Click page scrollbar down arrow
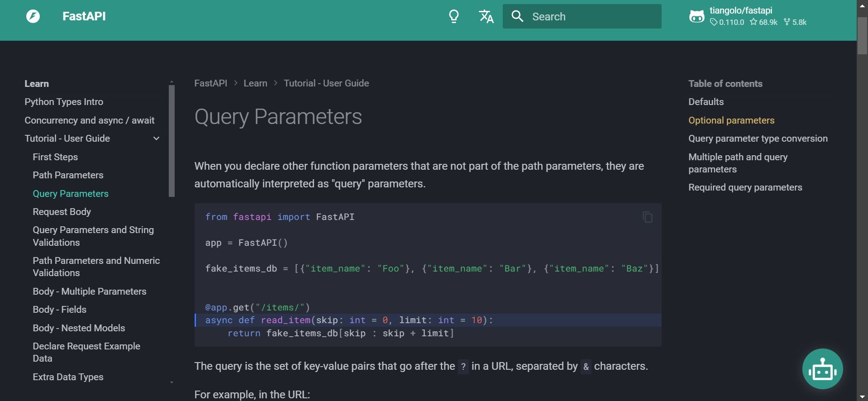Screen dimensions: 868x401 [x=863, y=396]
